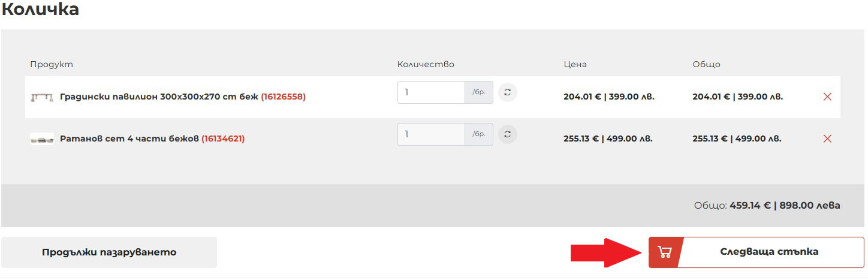The image size is (868, 280).
Task: Open the Ратанов сет product thumbnail
Action: coord(42,139)
